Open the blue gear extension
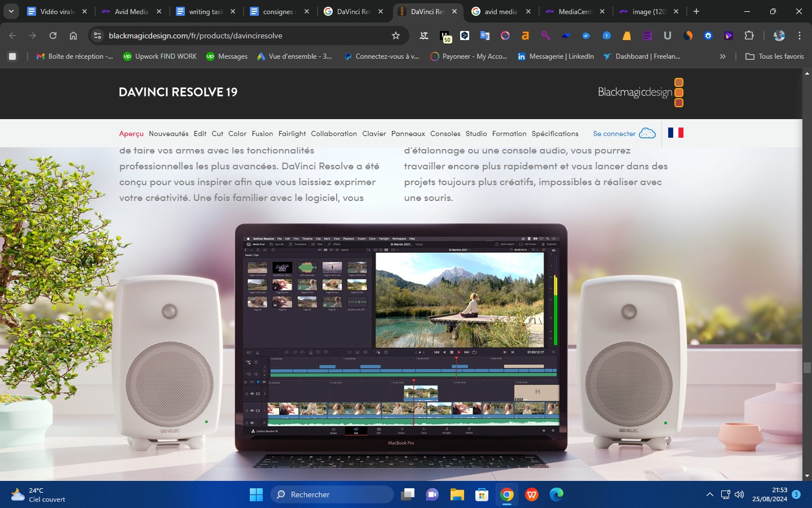The height and width of the screenshot is (508, 812). (x=708, y=36)
